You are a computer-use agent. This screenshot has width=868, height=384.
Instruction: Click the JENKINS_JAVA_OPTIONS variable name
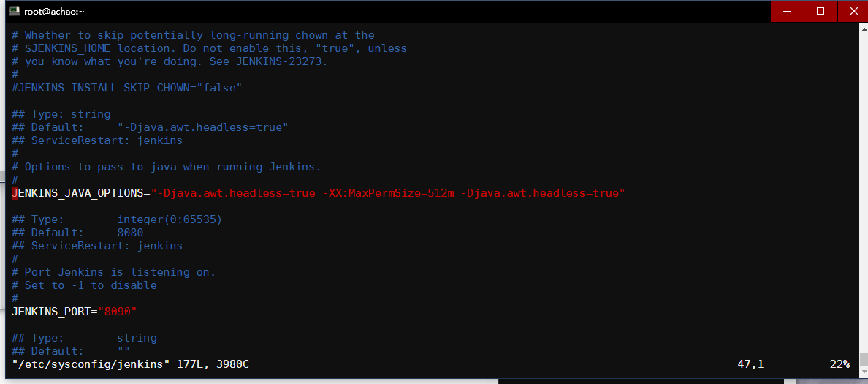pos(80,193)
